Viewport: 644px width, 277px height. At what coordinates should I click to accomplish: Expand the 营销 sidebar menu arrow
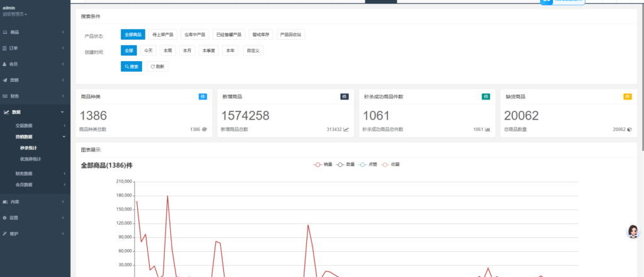(63, 80)
